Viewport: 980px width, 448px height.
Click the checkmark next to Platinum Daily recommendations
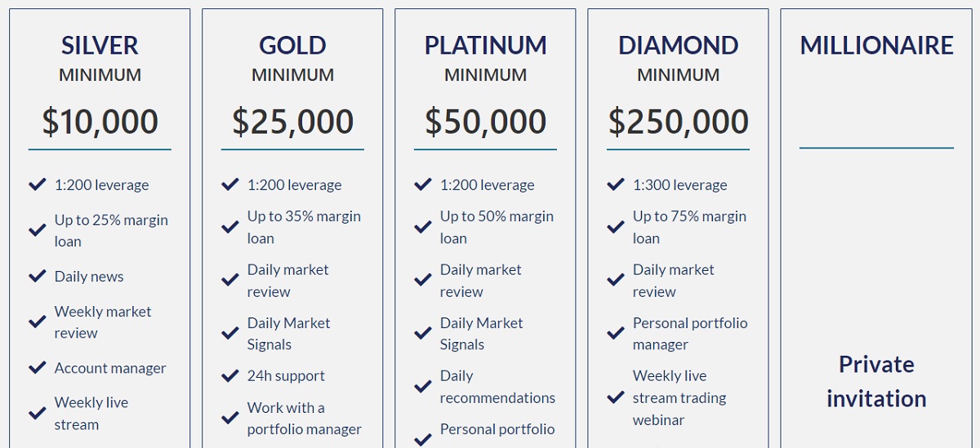pyautogui.click(x=422, y=387)
